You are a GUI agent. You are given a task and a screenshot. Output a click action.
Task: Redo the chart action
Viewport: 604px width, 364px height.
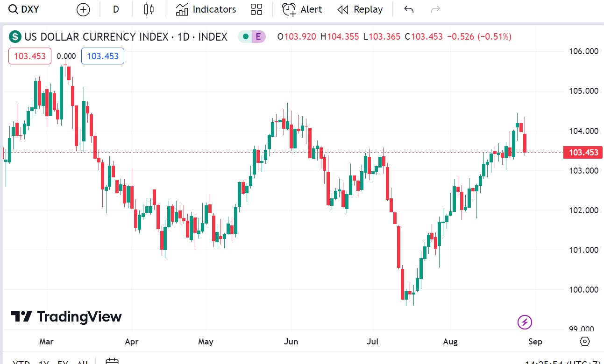(435, 9)
